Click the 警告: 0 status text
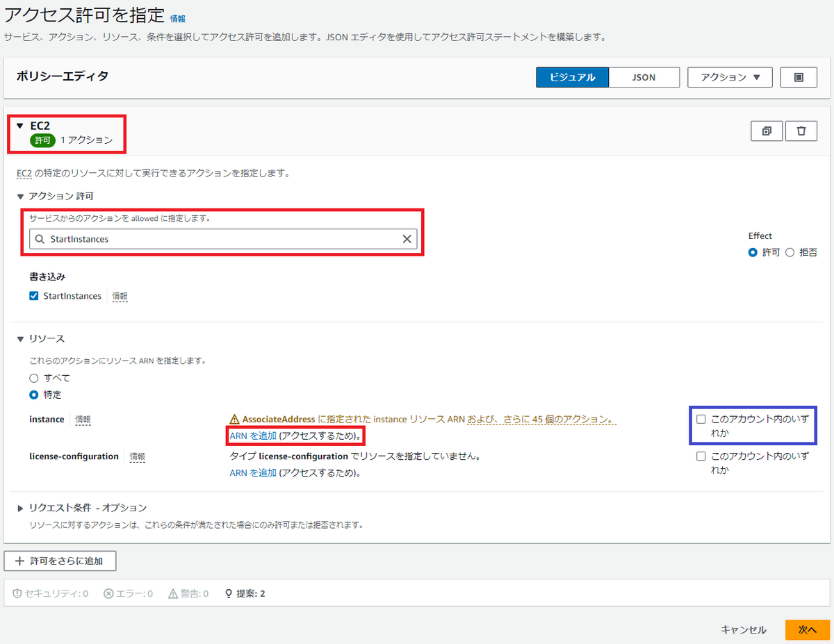The height and width of the screenshot is (644, 834). [195, 593]
